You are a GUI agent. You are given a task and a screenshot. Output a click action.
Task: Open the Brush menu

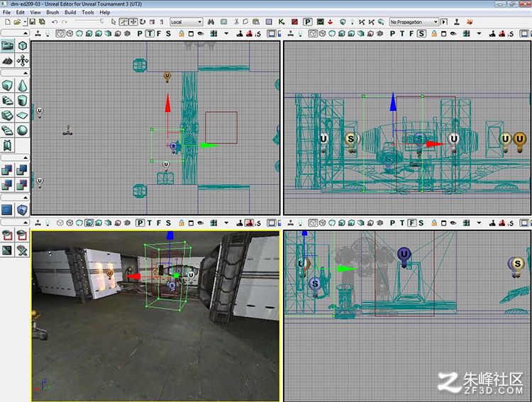click(x=52, y=12)
